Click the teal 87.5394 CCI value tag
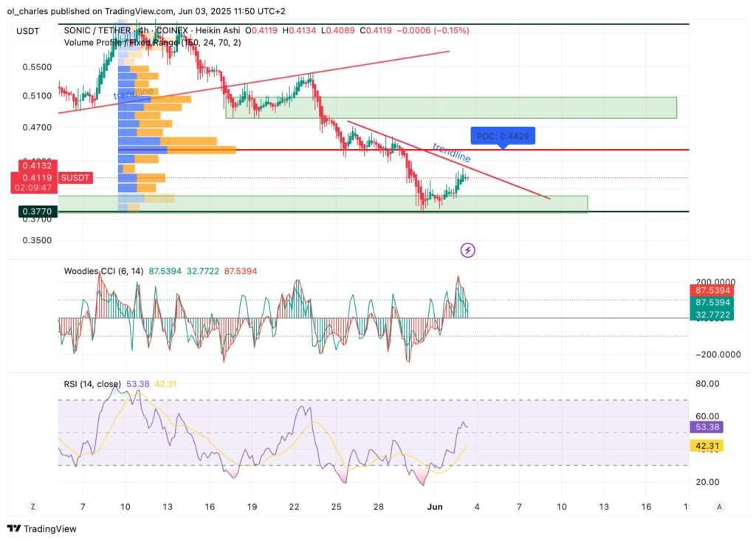 coord(711,301)
